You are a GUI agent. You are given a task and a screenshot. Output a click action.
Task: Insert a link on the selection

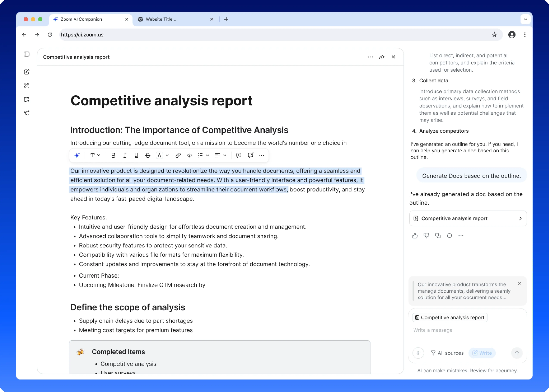(x=178, y=155)
